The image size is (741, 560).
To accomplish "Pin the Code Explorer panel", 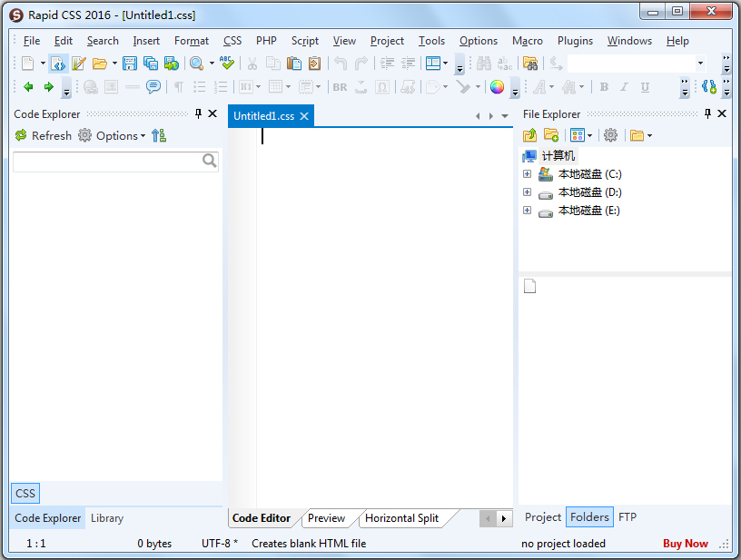I will [199, 113].
